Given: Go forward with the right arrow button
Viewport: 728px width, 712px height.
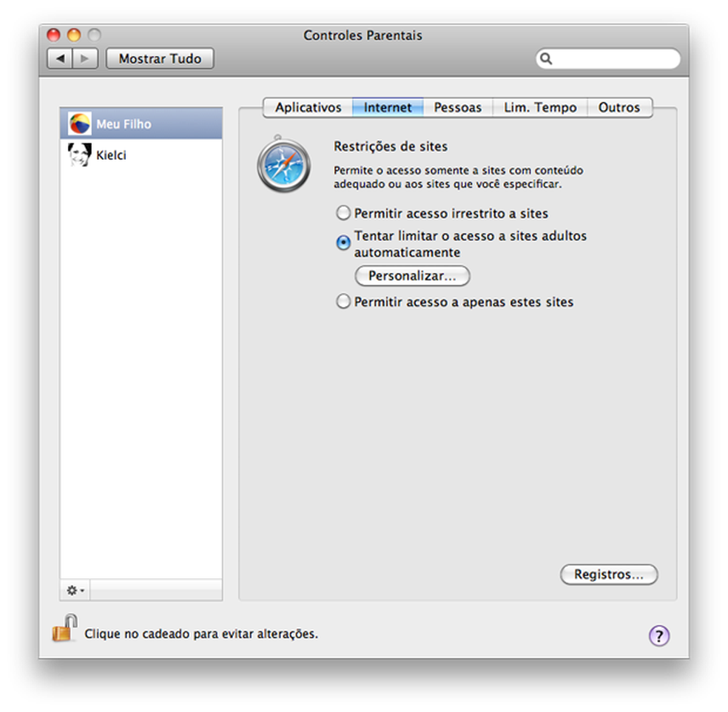Looking at the screenshot, I should pos(84,58).
